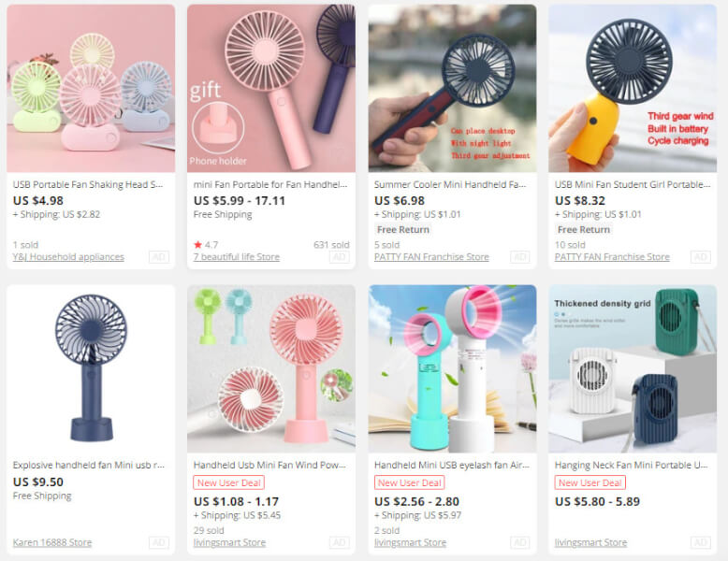Open the 7 beautiful life Store link

click(237, 257)
